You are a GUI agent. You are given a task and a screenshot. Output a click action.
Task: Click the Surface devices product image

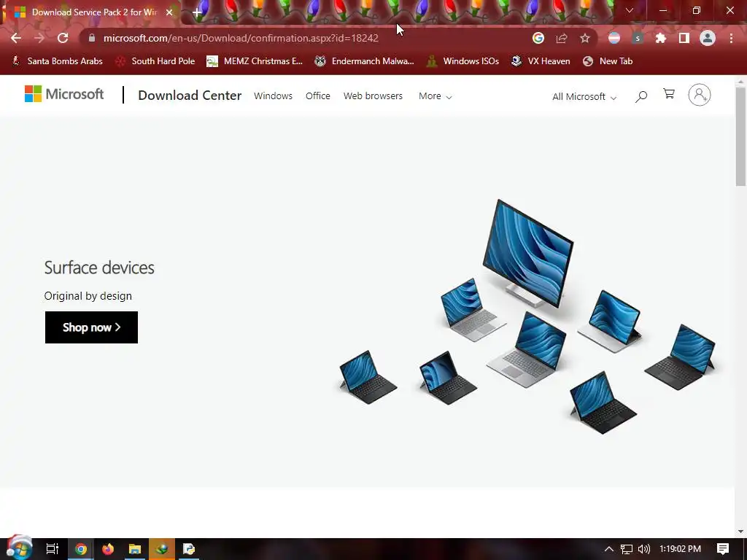[529, 316]
